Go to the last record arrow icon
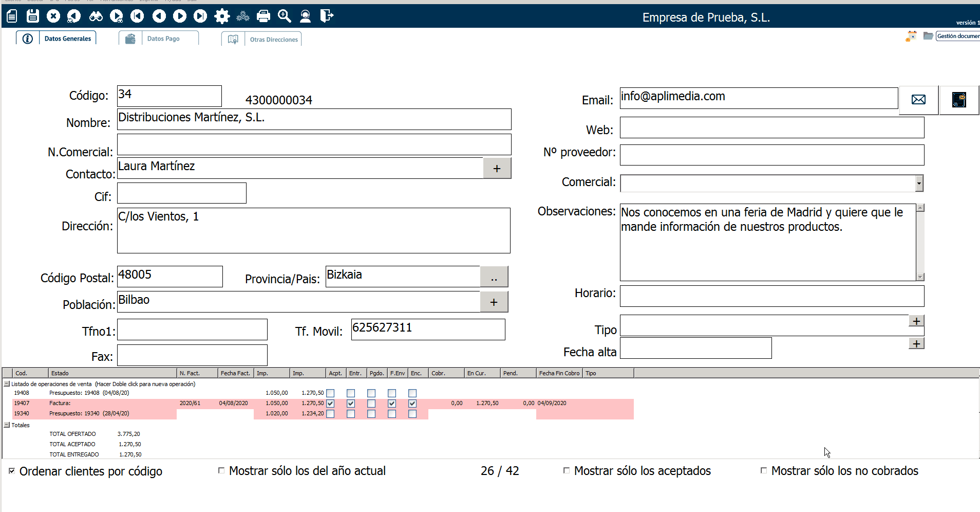Image resolution: width=980 pixels, height=512 pixels. pos(200,16)
